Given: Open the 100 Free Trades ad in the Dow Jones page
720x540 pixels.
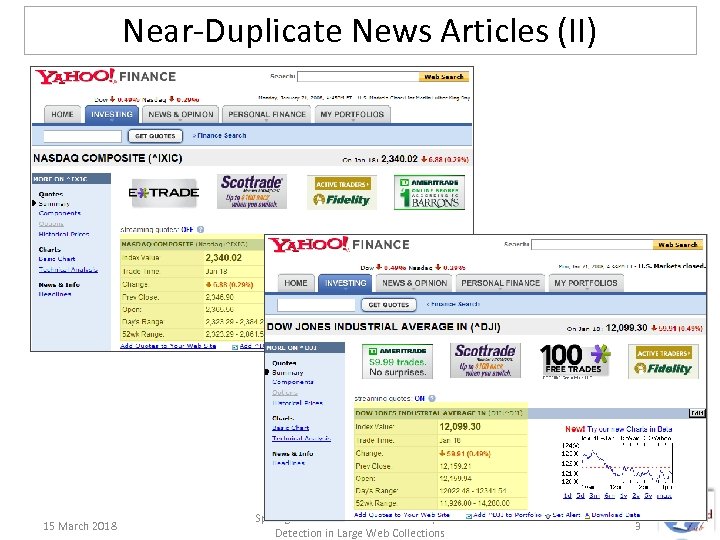Looking at the screenshot, I should (x=575, y=361).
